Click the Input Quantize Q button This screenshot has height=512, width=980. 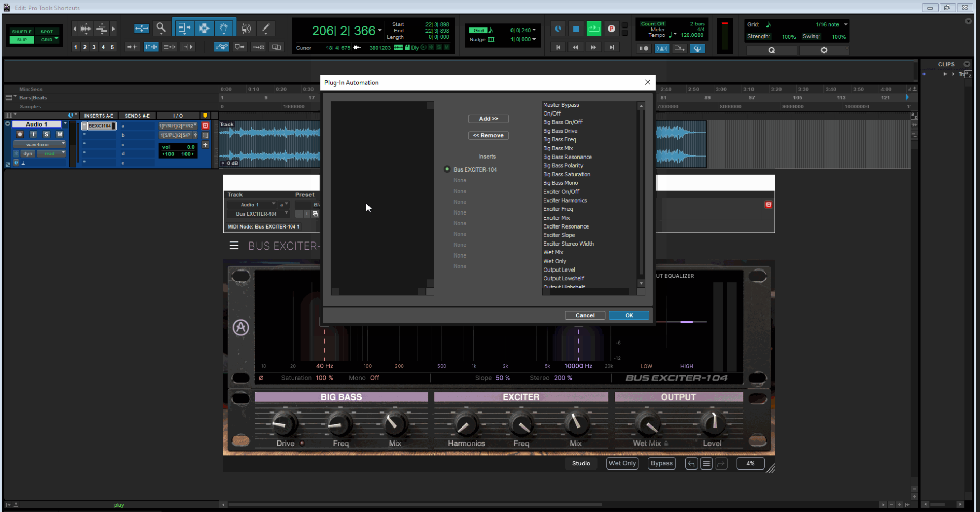[772, 50]
